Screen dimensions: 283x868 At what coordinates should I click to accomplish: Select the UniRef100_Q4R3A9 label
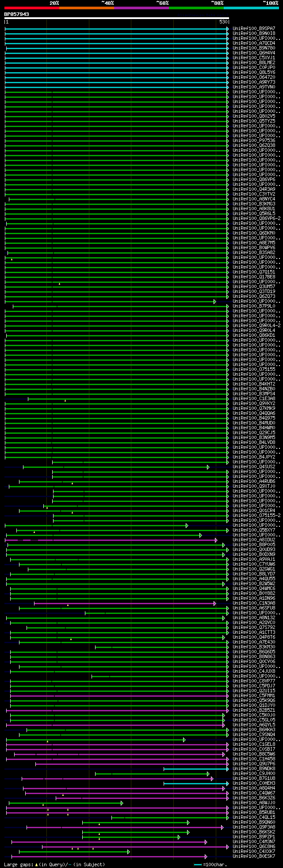point(254,189)
